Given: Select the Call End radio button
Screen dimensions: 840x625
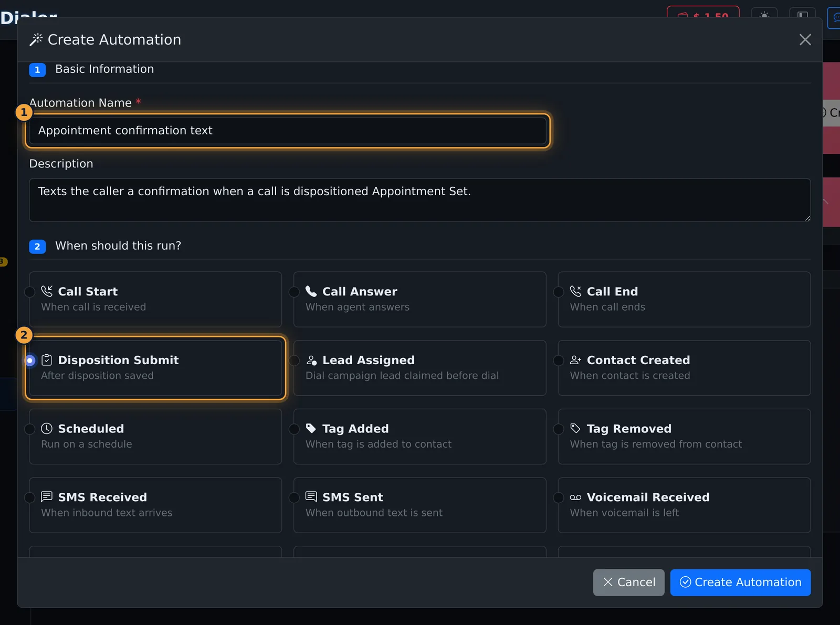Looking at the screenshot, I should point(559,292).
